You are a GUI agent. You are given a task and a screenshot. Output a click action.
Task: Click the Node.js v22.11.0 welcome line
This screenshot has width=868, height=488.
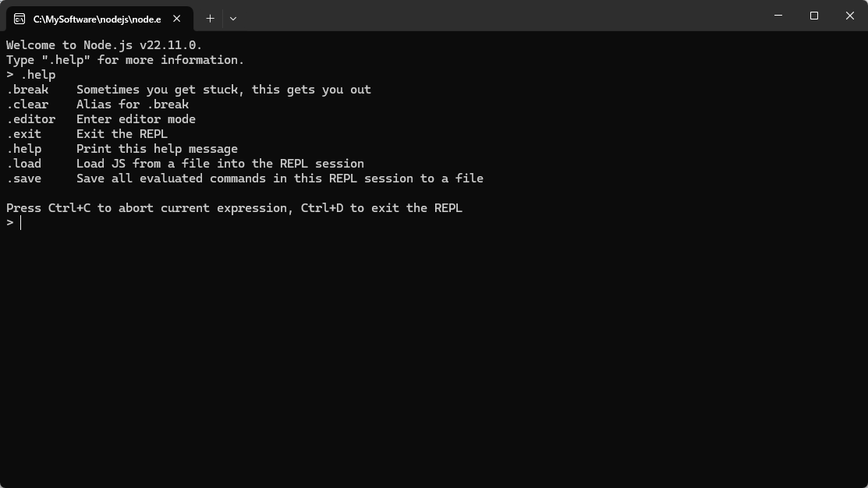(104, 44)
